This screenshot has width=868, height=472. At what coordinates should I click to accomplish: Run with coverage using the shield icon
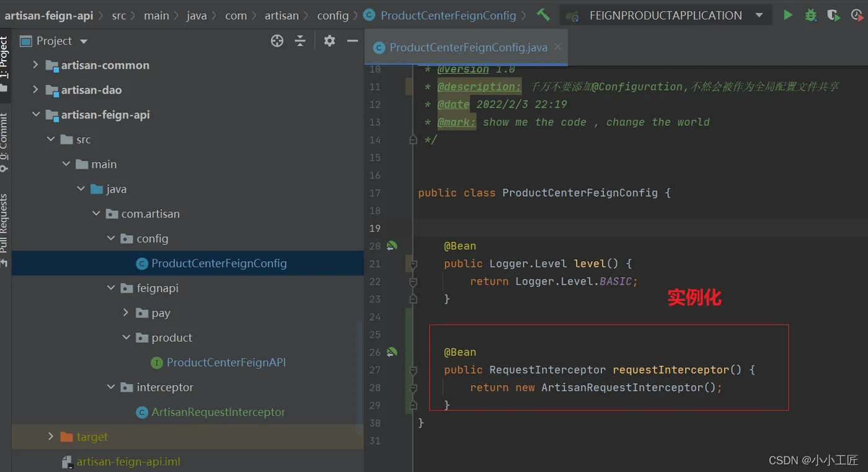tap(833, 15)
